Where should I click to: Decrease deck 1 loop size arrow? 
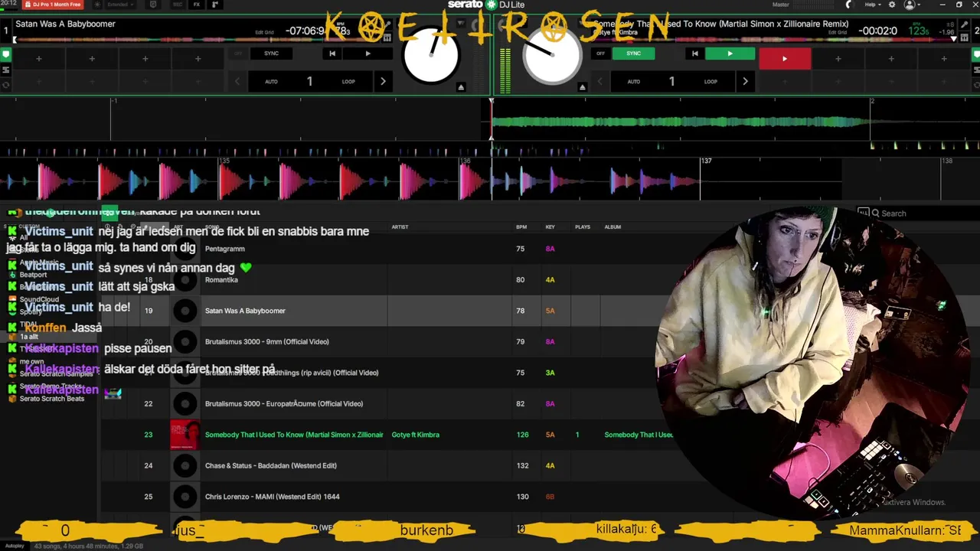point(237,81)
